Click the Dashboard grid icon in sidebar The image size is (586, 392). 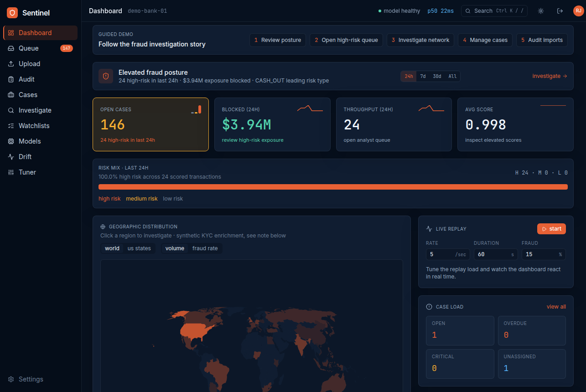pyautogui.click(x=11, y=33)
